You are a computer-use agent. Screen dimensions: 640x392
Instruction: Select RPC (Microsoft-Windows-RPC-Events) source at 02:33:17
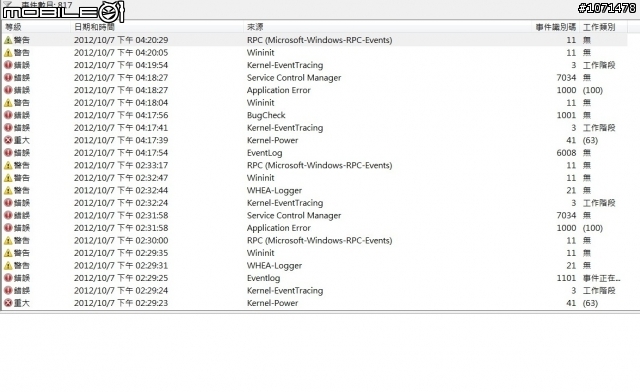[x=320, y=165]
